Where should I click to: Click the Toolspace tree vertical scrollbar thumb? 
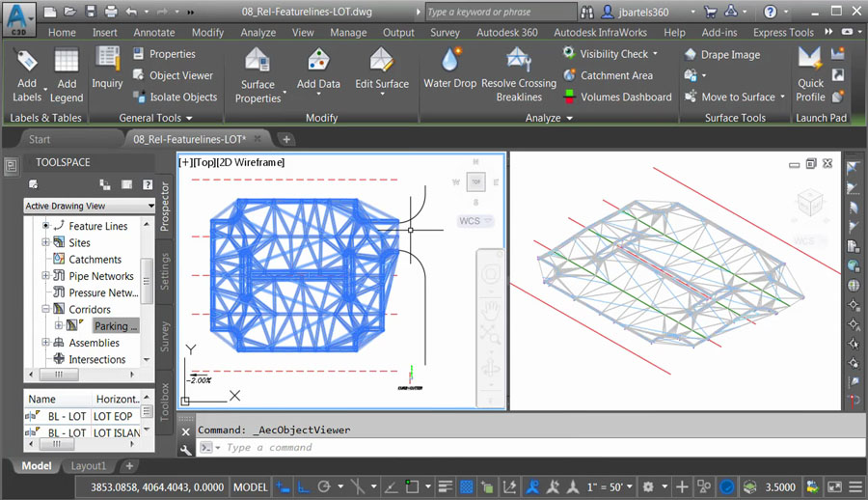147,281
